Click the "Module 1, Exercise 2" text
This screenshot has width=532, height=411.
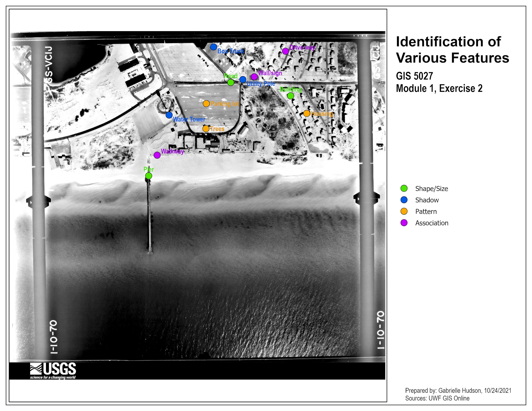[x=439, y=89]
